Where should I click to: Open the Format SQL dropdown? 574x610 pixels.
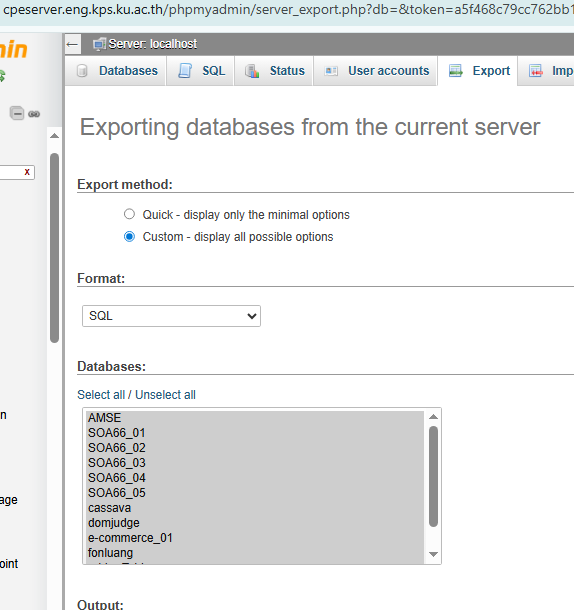(171, 316)
